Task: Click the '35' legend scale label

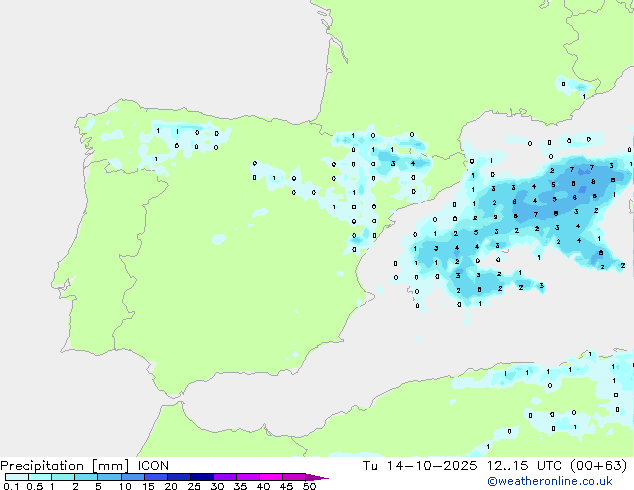Action: 240,486
